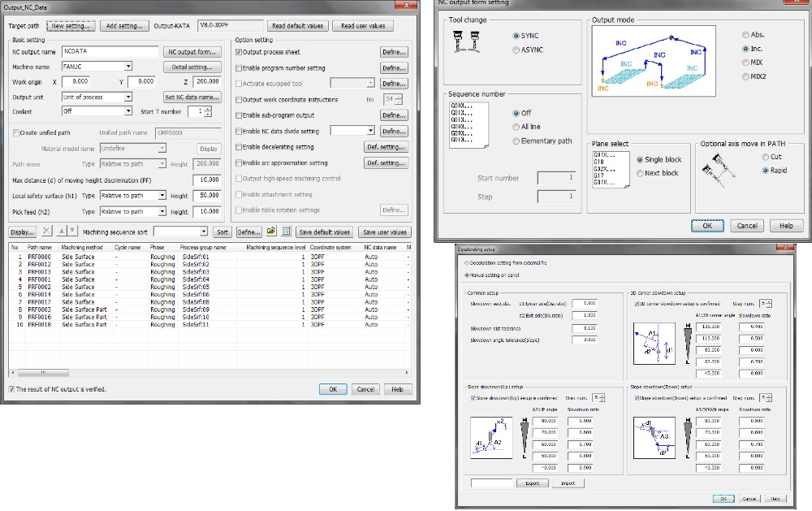Open the Machine name FANUC dropdown

tap(128, 67)
